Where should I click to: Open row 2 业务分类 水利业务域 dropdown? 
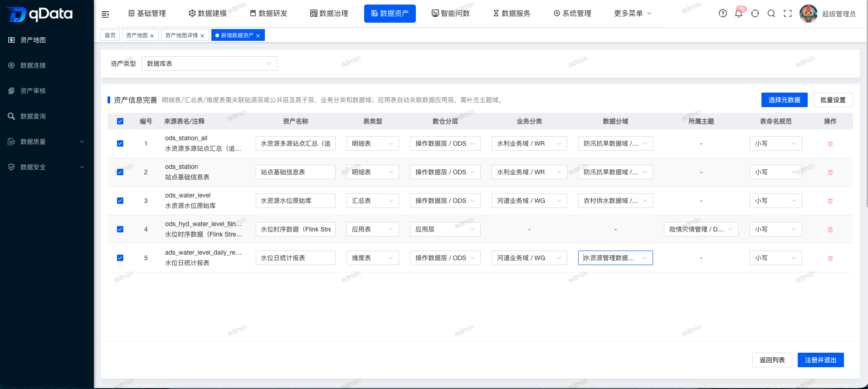click(529, 172)
